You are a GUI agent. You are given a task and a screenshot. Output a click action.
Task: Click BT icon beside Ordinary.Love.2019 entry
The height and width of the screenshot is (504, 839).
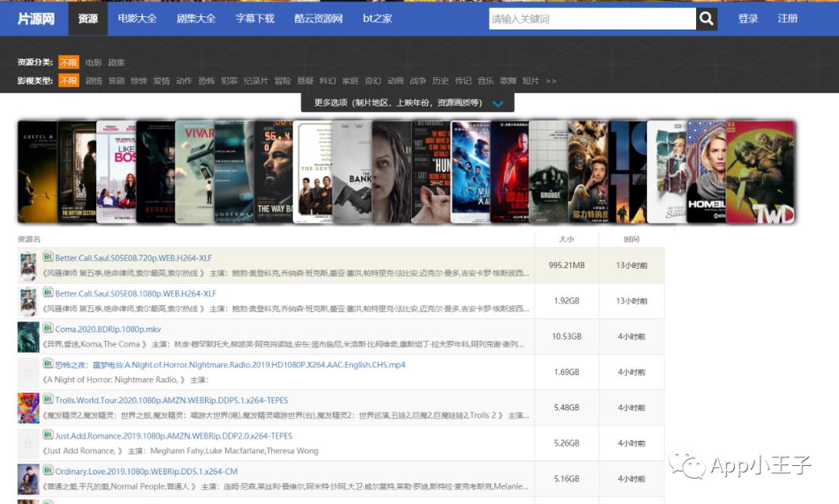(48, 471)
